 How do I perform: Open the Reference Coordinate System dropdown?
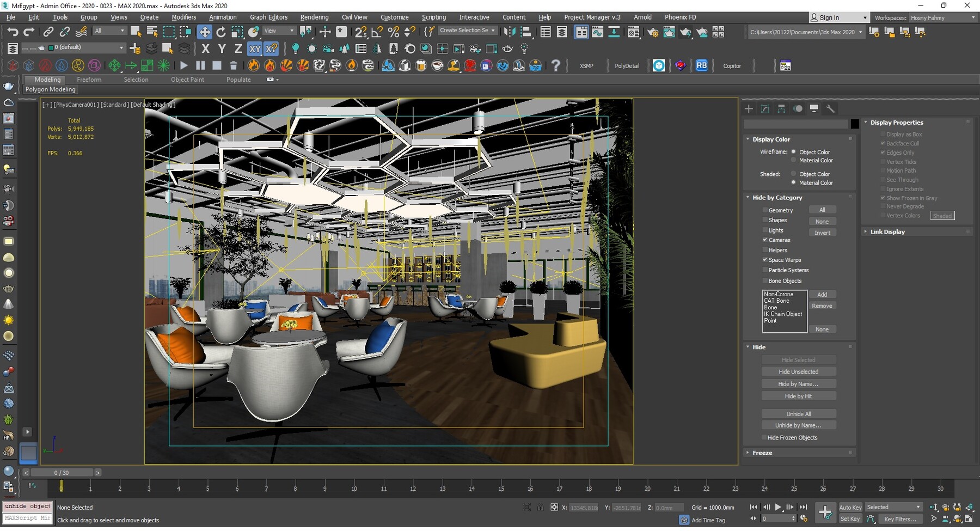[x=279, y=30]
